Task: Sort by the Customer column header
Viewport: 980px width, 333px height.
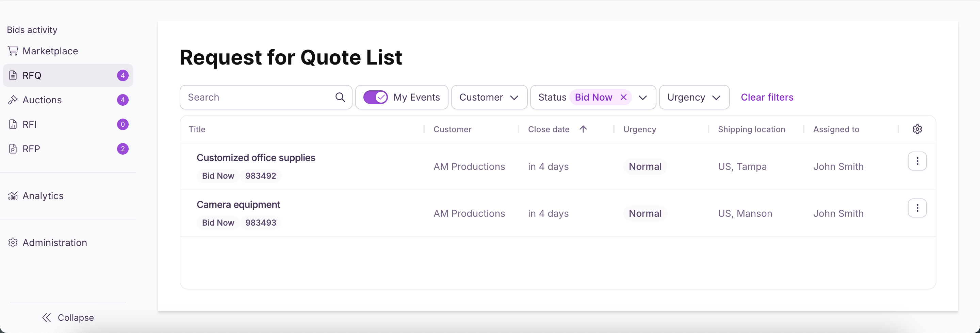Action: [x=452, y=129]
